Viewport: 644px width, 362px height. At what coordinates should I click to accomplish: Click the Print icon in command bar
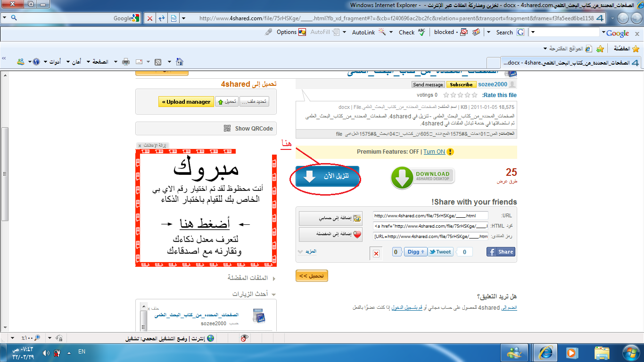click(126, 62)
